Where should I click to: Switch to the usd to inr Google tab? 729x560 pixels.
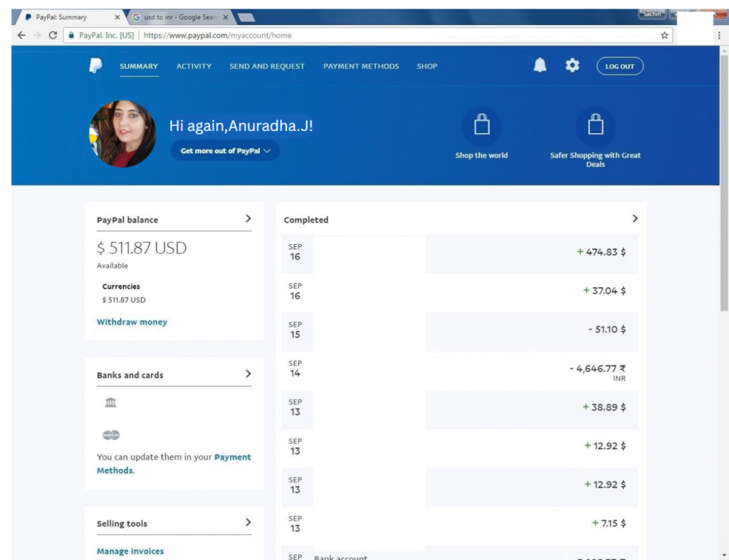(x=179, y=17)
